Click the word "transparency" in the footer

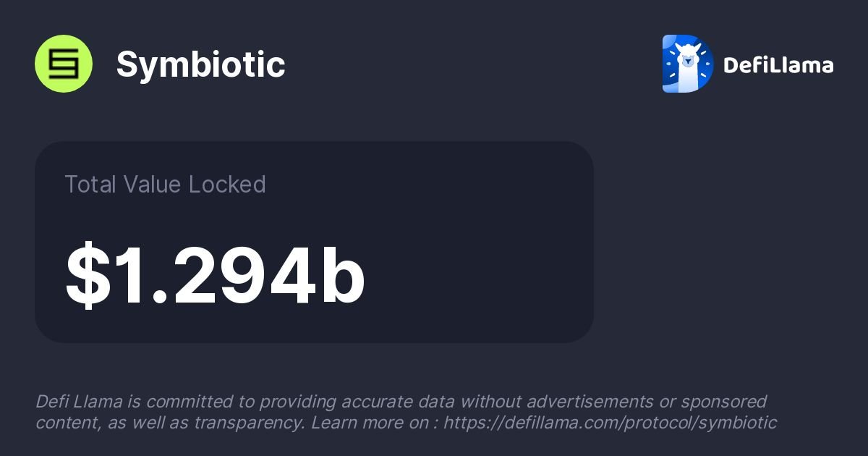point(249,423)
